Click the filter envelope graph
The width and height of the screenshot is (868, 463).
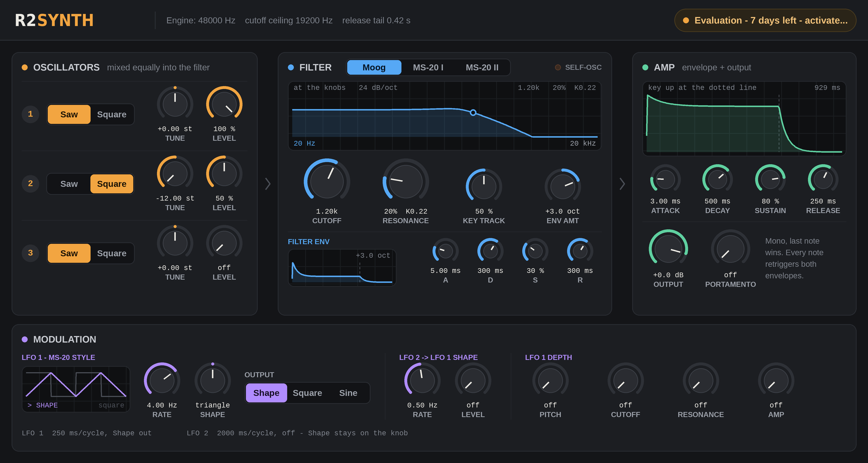tap(342, 268)
